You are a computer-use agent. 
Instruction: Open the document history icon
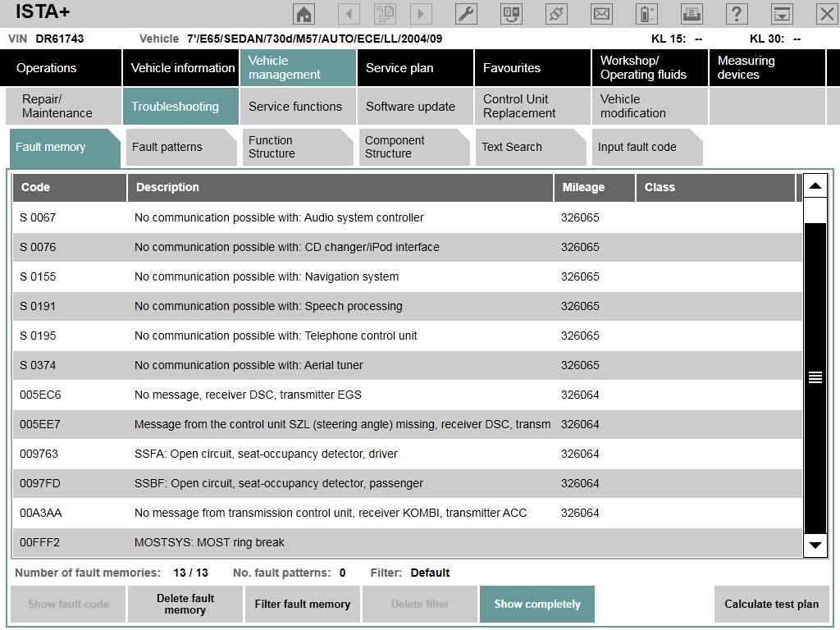(385, 13)
